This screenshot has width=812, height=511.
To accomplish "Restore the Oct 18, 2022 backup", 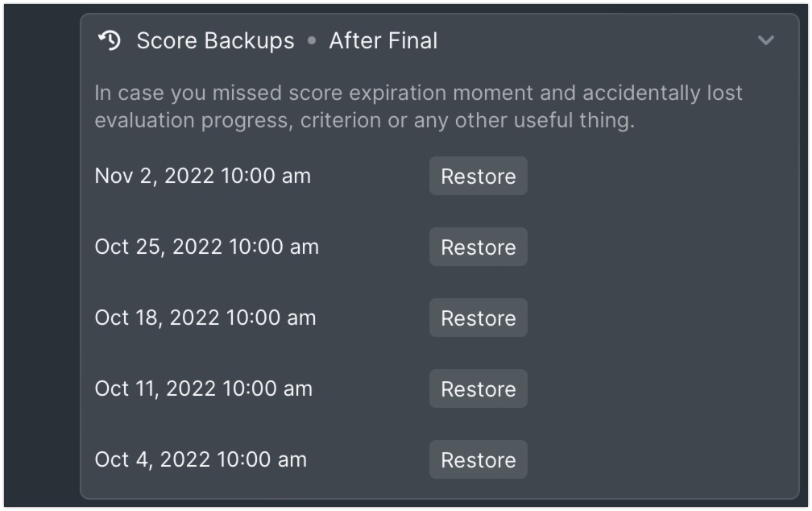I will click(x=478, y=318).
